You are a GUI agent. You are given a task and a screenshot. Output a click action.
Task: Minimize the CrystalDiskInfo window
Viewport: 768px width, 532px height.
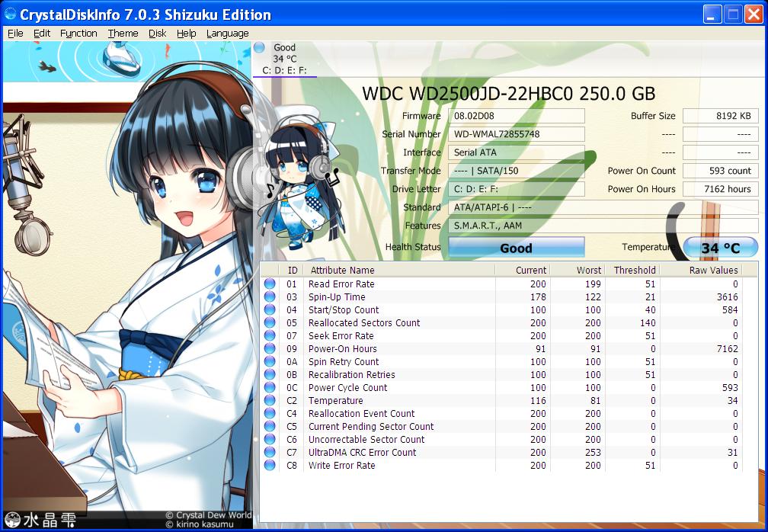712,14
